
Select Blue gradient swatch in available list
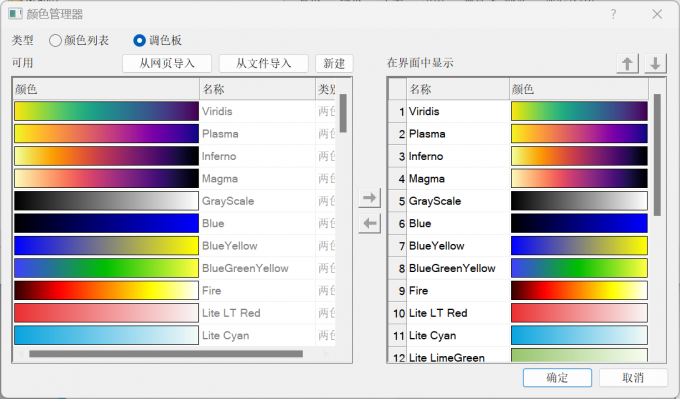pos(106,223)
